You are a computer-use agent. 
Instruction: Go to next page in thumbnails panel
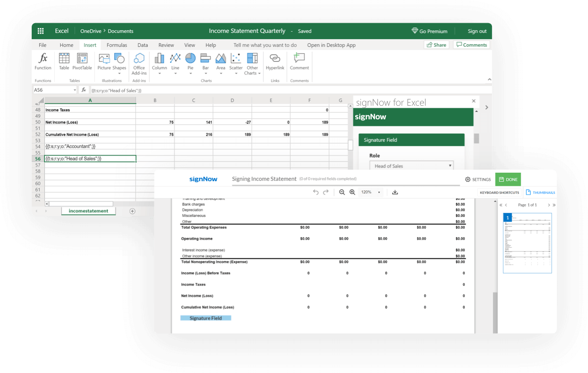[549, 205]
